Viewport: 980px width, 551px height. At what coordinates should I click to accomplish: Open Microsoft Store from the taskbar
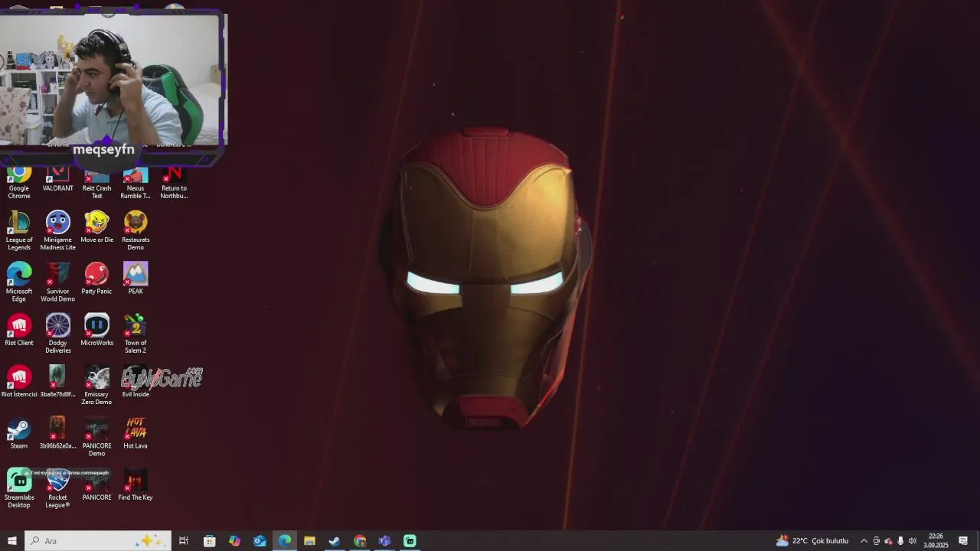point(209,541)
